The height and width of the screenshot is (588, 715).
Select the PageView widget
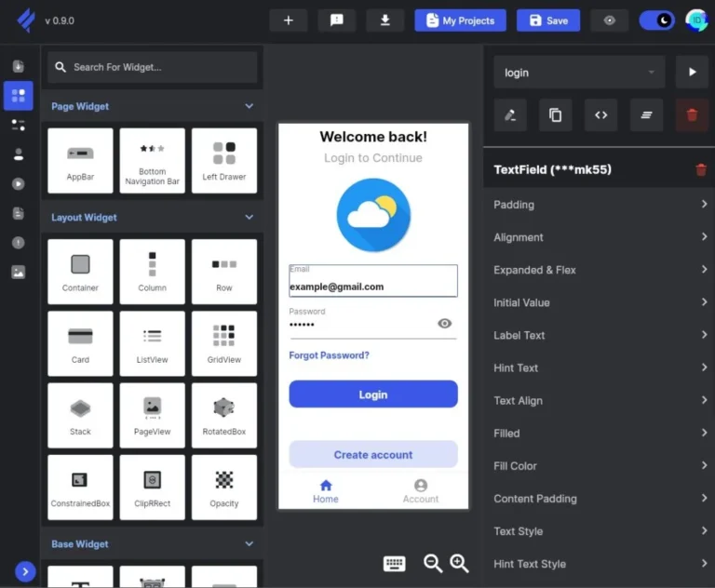click(153, 415)
